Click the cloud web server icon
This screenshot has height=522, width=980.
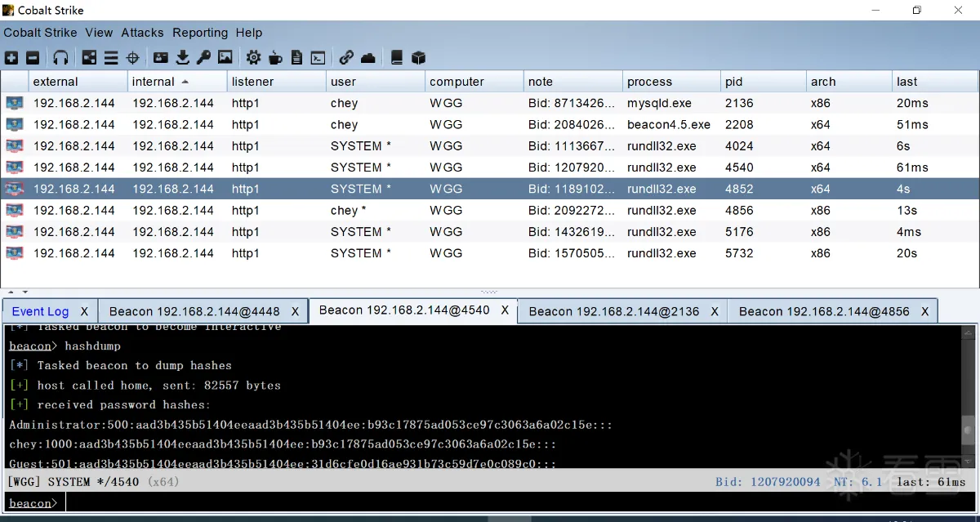pyautogui.click(x=368, y=58)
